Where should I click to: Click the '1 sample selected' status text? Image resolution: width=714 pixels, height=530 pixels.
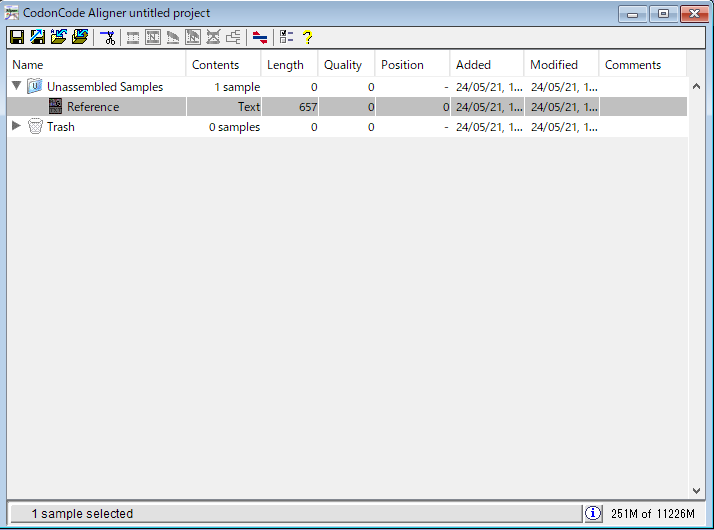point(82,514)
